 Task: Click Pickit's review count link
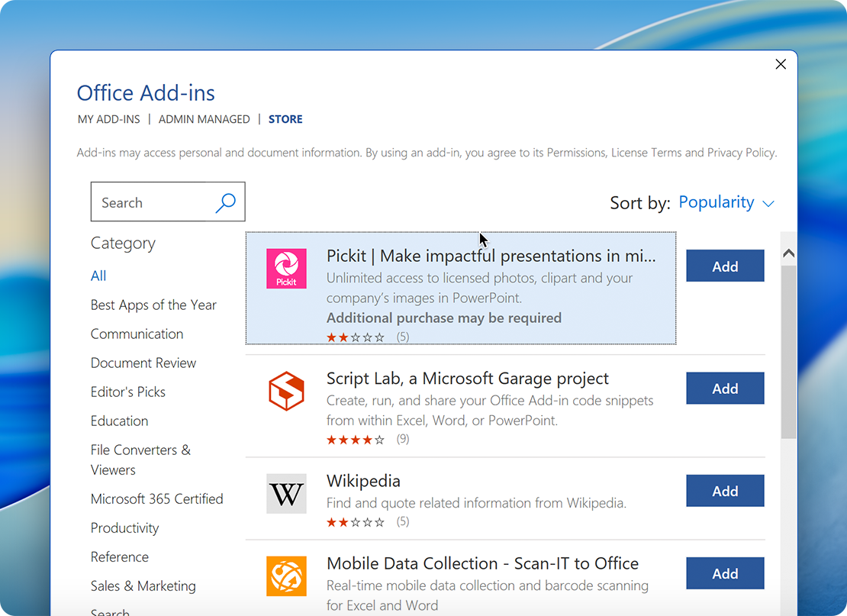pos(402,336)
